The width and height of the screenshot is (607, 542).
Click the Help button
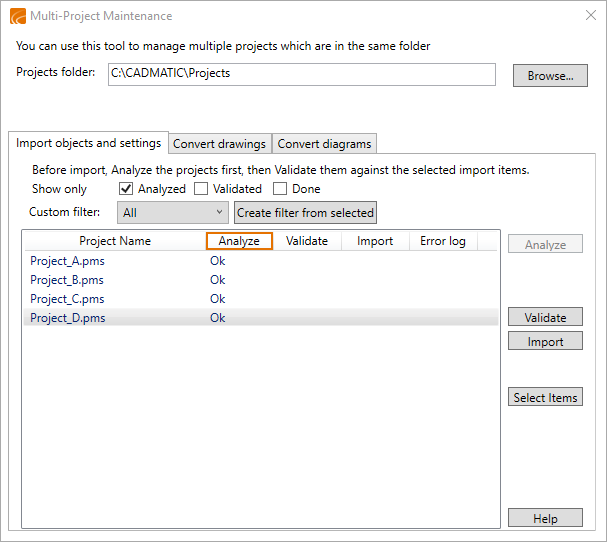[x=545, y=518]
